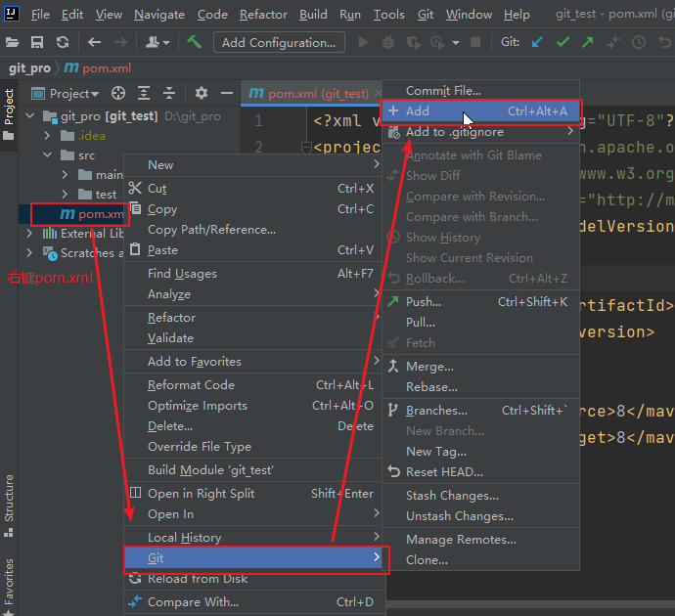
Task: Choose Reformat Code in context menu
Action: [x=253, y=385]
